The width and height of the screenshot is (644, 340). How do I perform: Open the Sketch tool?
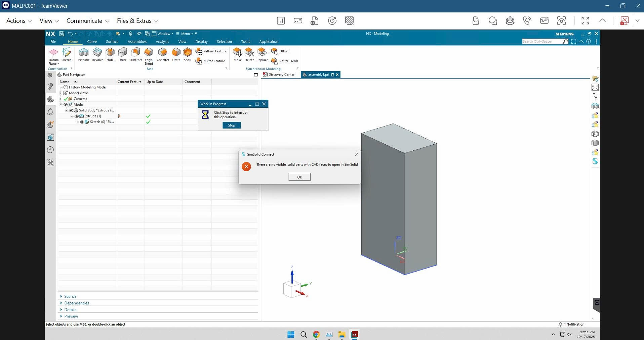(67, 54)
